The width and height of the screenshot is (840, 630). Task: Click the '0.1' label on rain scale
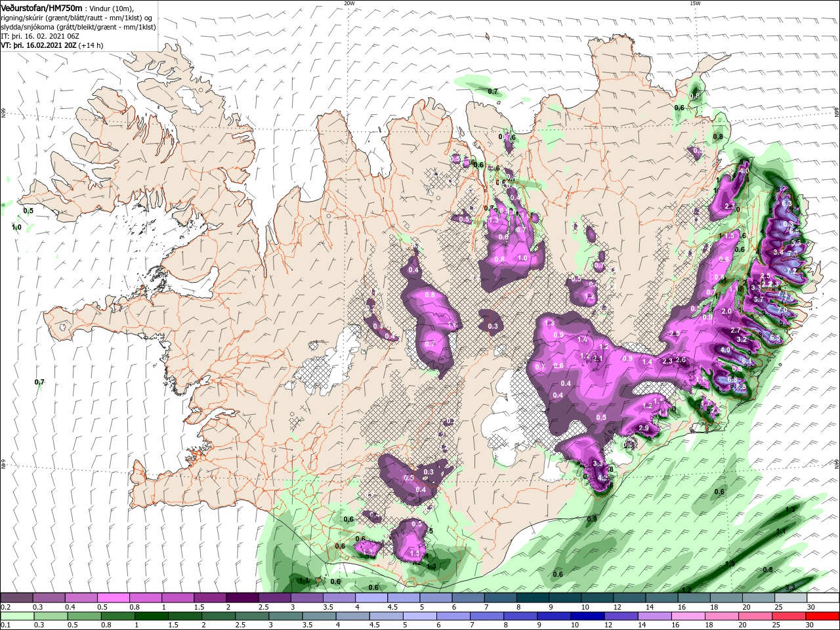tap(5, 625)
